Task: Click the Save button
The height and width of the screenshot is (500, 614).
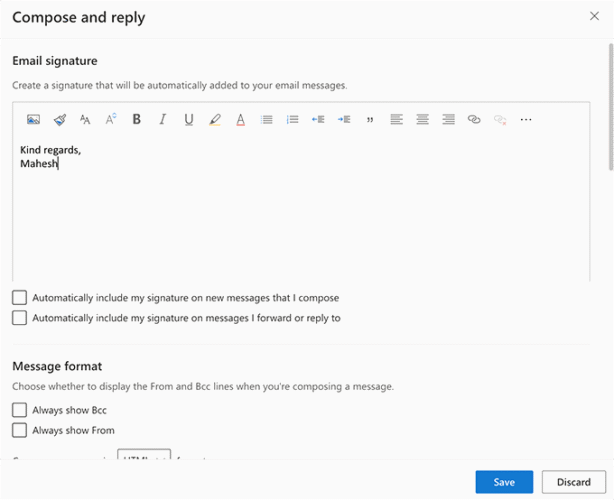Action: click(504, 482)
